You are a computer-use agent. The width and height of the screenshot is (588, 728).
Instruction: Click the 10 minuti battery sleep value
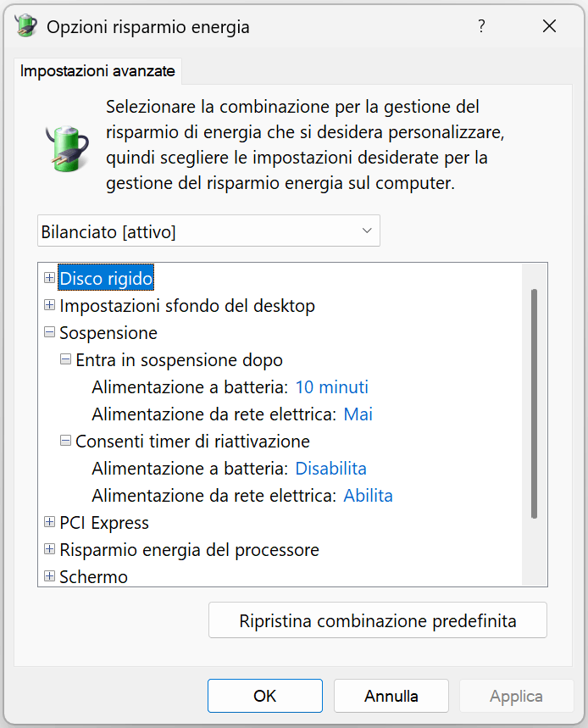[x=331, y=387]
